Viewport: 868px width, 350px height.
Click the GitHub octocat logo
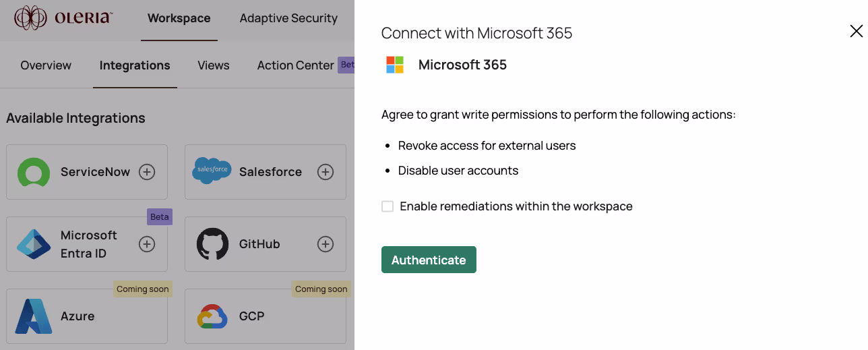pos(212,244)
